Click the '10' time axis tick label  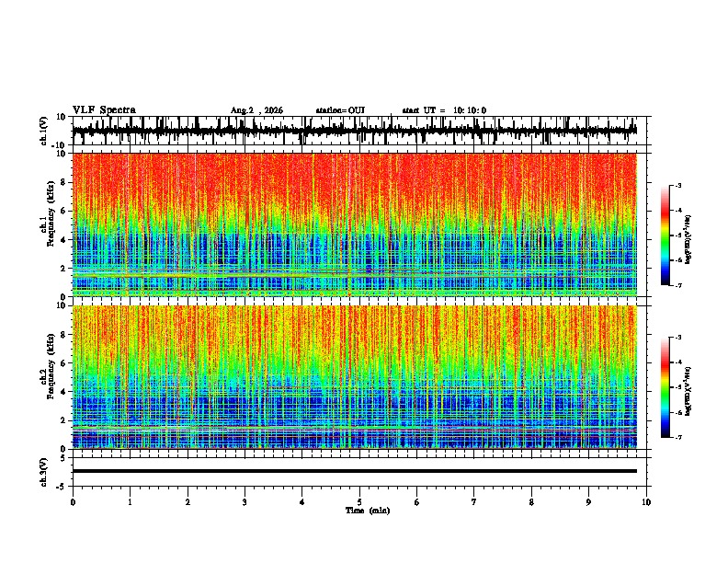[646, 502]
